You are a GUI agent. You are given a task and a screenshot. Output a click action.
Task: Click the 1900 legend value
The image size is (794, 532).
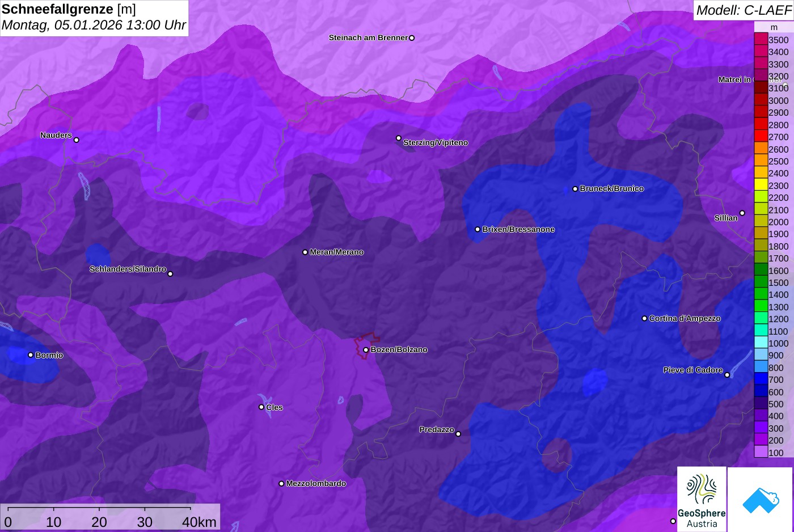[779, 234]
